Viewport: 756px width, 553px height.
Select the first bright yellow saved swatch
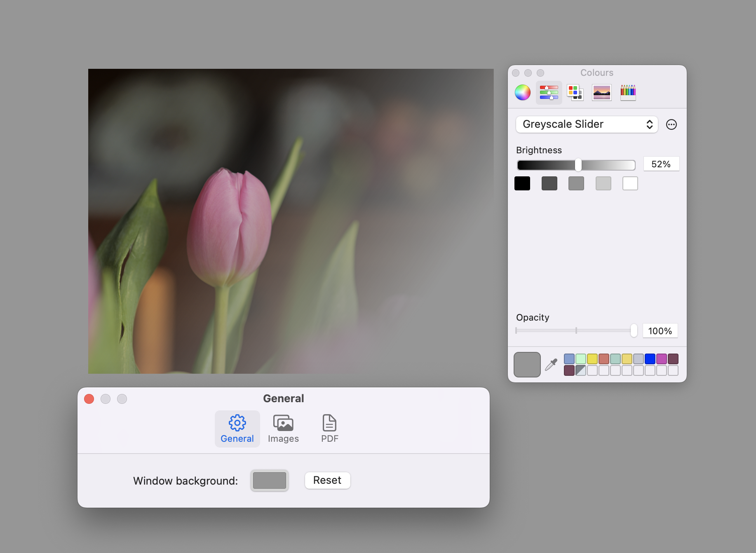592,359
